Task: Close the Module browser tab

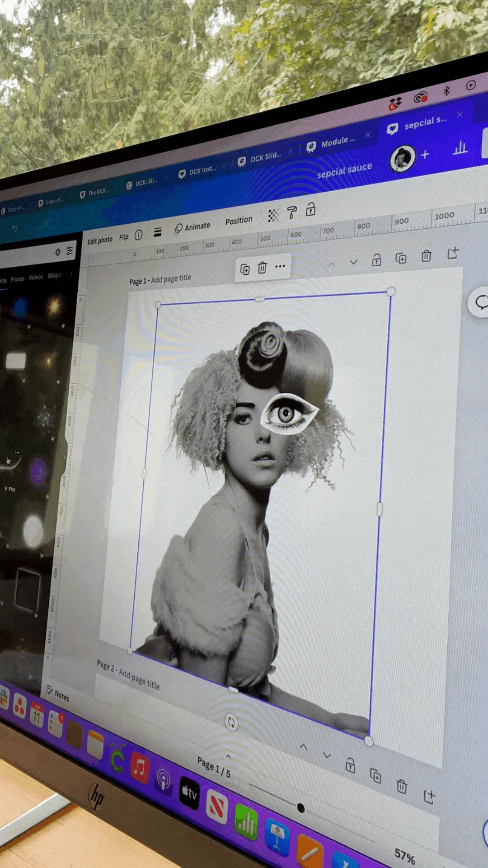Action: pos(368,135)
